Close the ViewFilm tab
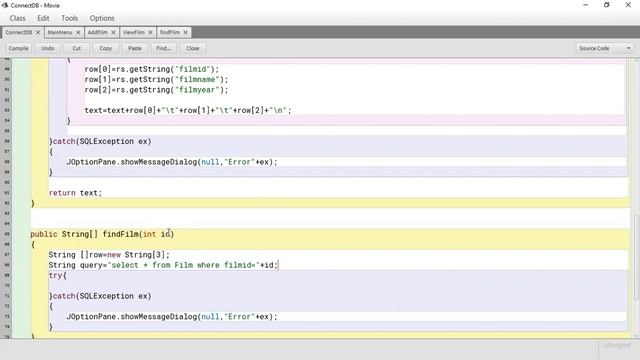Screen dimensions: 640x360 (150, 32)
